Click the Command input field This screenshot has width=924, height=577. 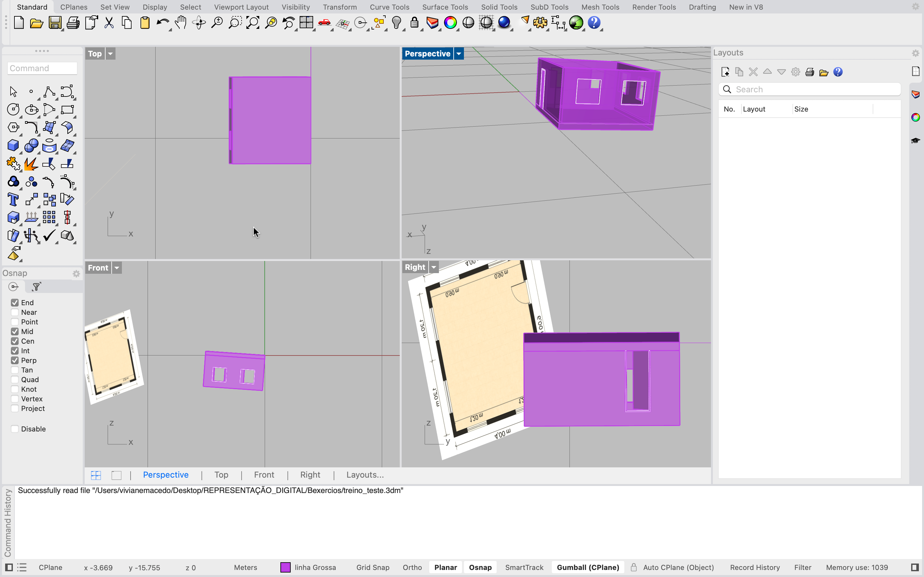42,68
